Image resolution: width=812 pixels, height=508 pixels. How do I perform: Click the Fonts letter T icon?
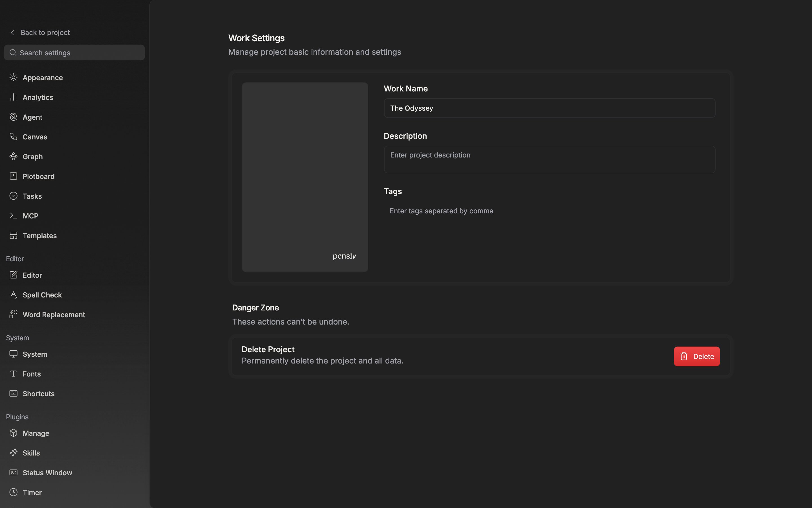[14, 374]
